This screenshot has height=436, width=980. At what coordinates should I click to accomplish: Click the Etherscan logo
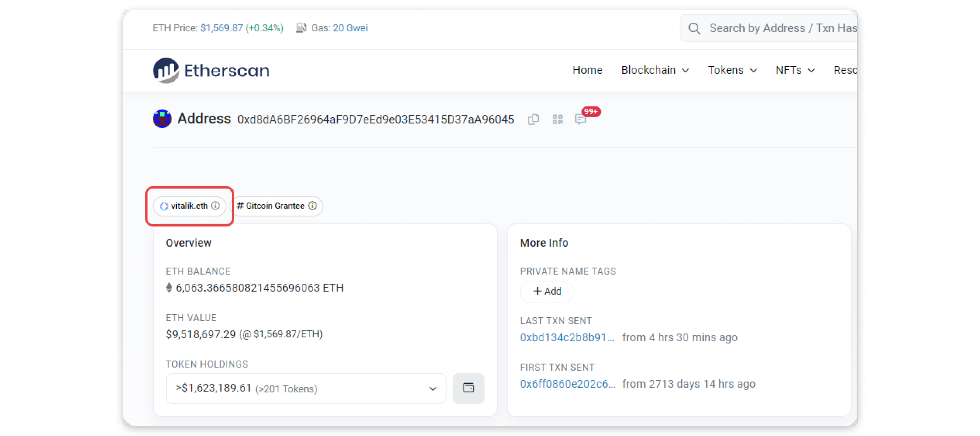tap(211, 70)
